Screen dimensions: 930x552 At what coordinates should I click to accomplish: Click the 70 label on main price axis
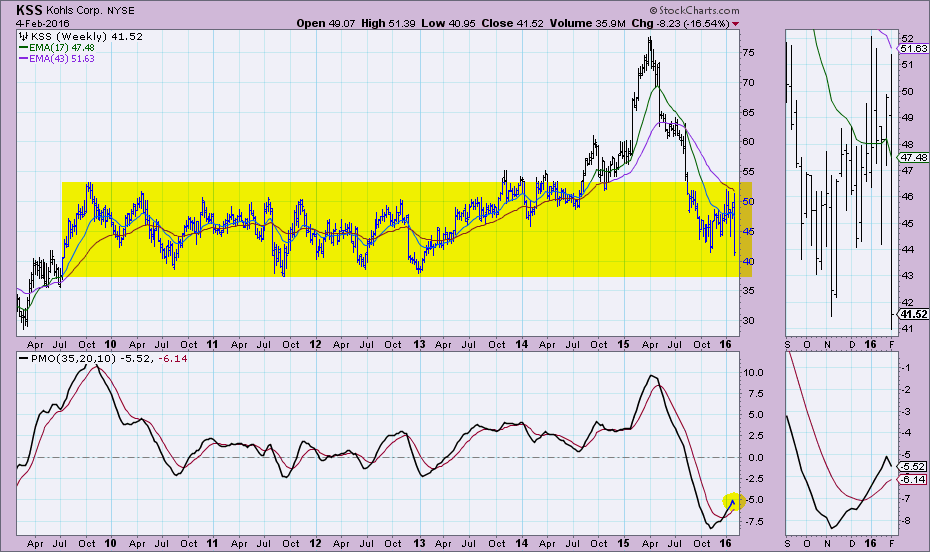coord(749,82)
